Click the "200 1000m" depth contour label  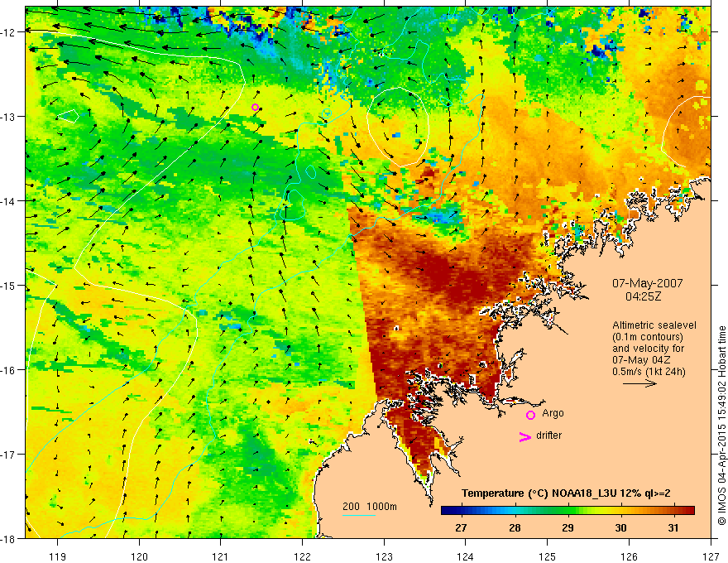370,507
